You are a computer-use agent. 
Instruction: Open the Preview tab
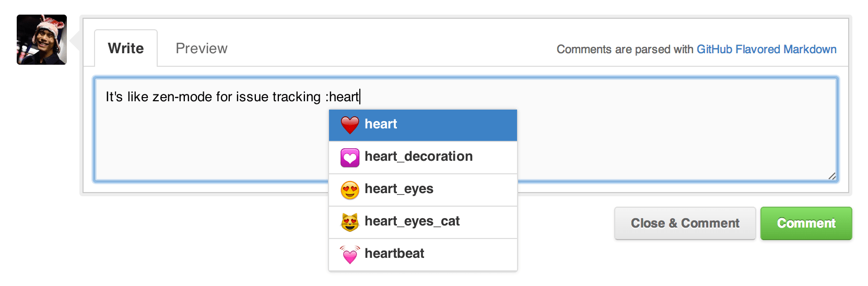point(202,49)
